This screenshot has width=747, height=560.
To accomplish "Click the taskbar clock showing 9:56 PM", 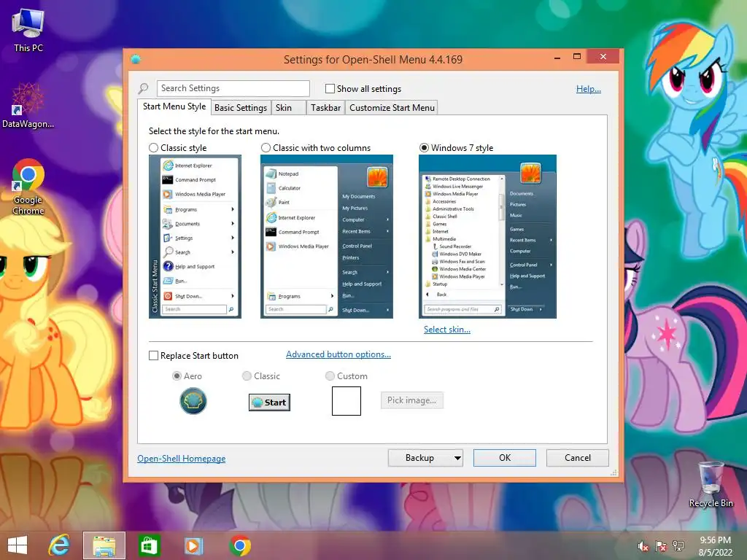I will click(715, 546).
